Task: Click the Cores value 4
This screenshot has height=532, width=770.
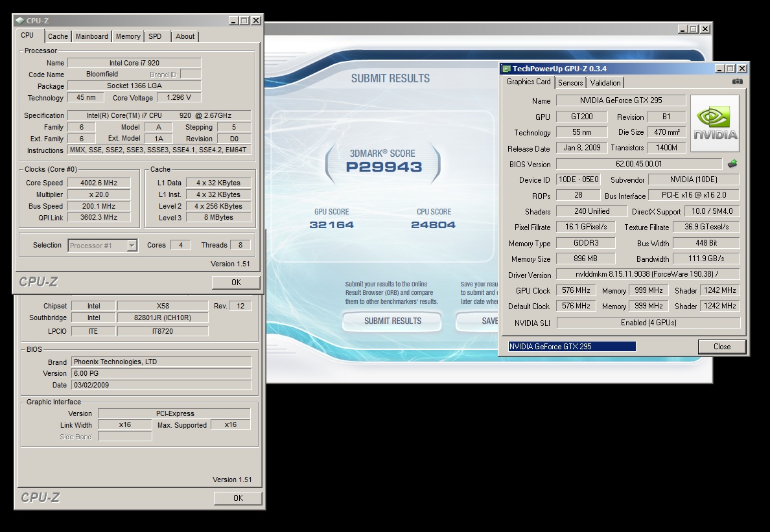Action: point(181,245)
